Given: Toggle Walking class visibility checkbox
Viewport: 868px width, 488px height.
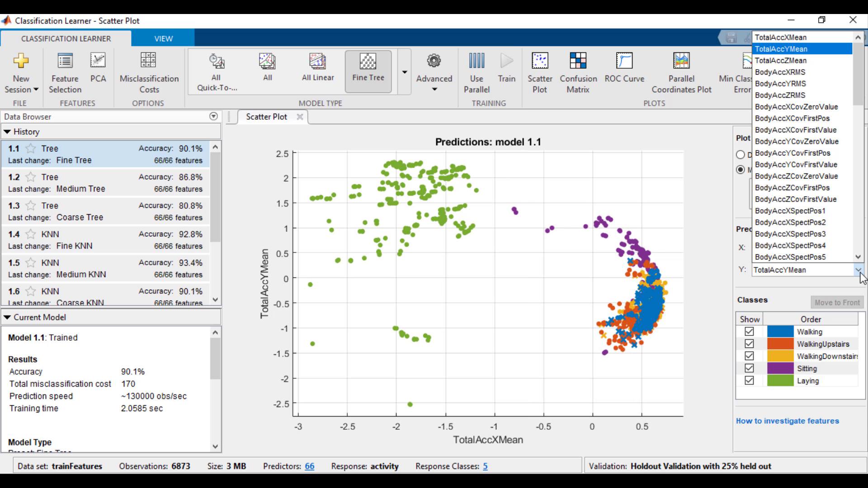Looking at the screenshot, I should (x=749, y=332).
